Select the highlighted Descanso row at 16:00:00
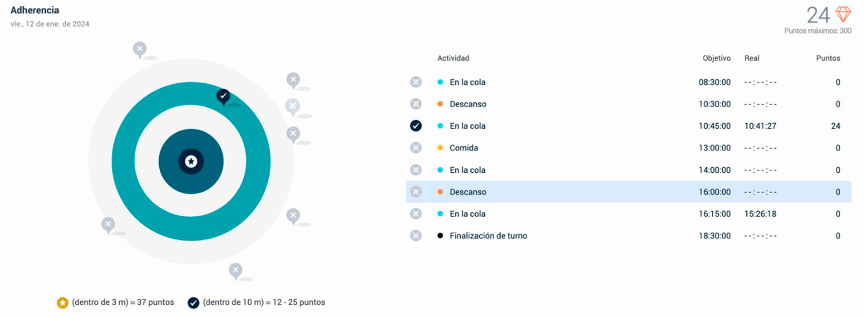Image resolution: width=868 pixels, height=318 pixels. 628,192
